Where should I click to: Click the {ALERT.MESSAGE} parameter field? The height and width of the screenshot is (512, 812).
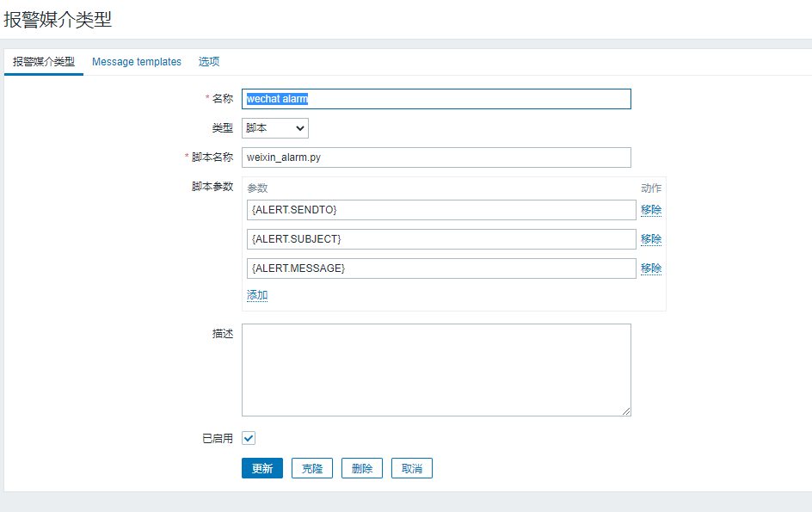tap(441, 268)
